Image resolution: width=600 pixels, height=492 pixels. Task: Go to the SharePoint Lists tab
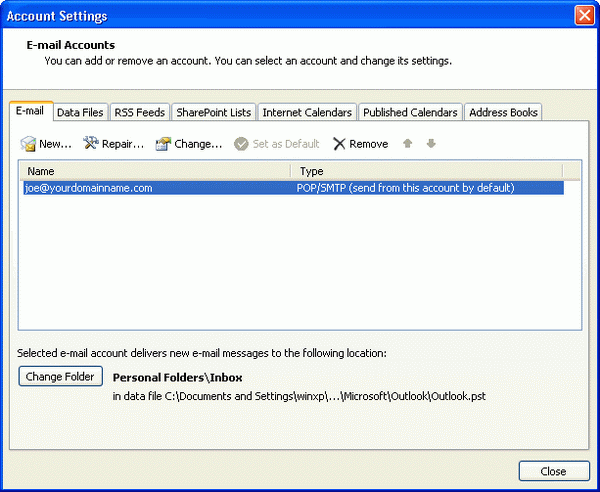tap(214, 113)
